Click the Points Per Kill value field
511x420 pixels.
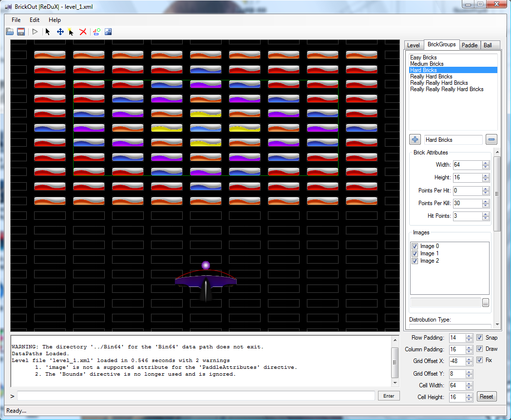(x=467, y=203)
